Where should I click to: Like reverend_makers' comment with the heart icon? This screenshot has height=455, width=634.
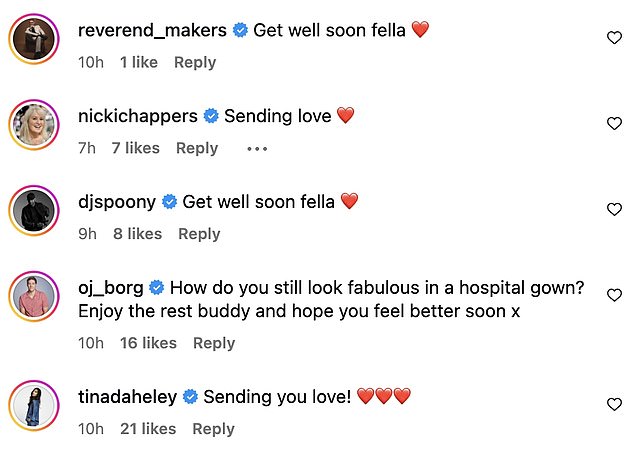pyautogui.click(x=615, y=38)
